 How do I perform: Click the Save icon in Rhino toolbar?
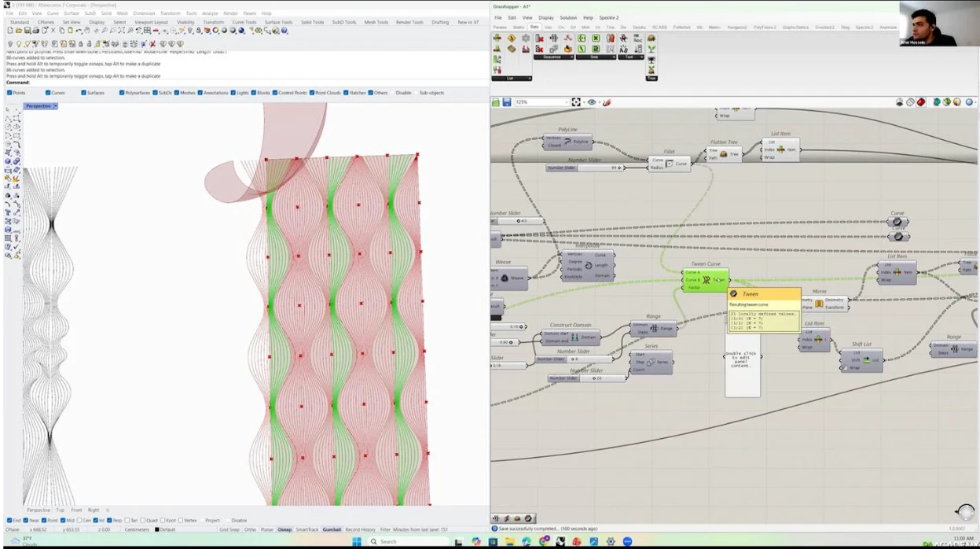tap(26, 31)
